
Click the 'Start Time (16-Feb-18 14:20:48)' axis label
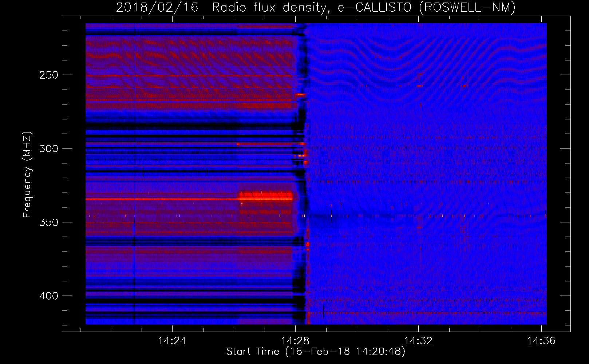tap(316, 352)
